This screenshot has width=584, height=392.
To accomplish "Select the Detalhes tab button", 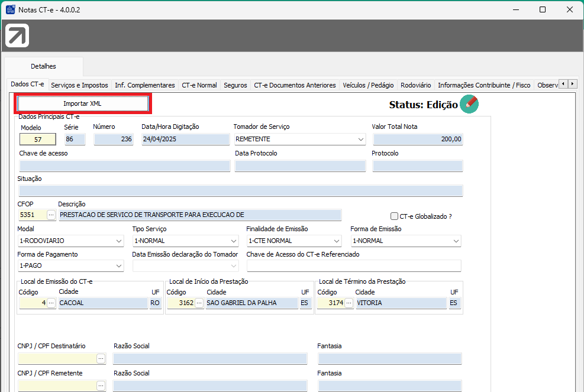I will click(x=44, y=66).
